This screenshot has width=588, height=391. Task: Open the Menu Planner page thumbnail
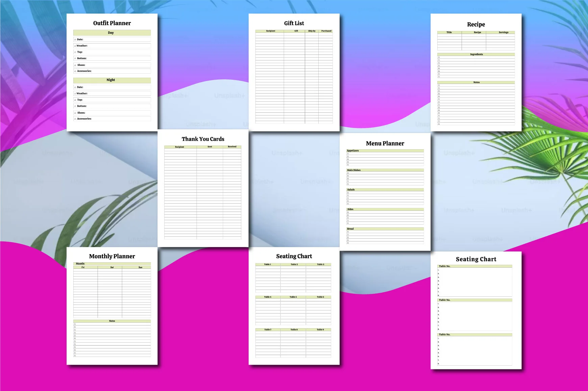coord(385,192)
